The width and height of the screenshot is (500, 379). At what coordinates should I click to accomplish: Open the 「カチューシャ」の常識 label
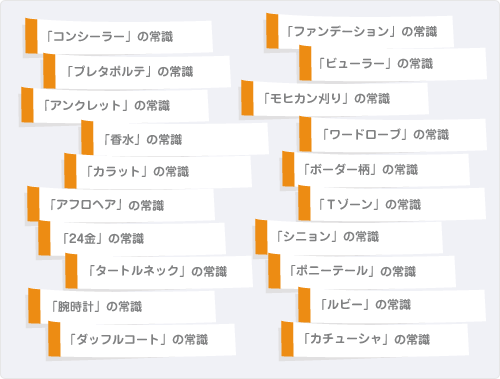point(375,339)
